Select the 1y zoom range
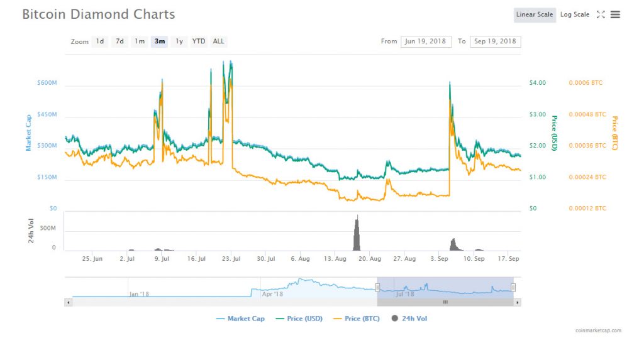 (179, 41)
